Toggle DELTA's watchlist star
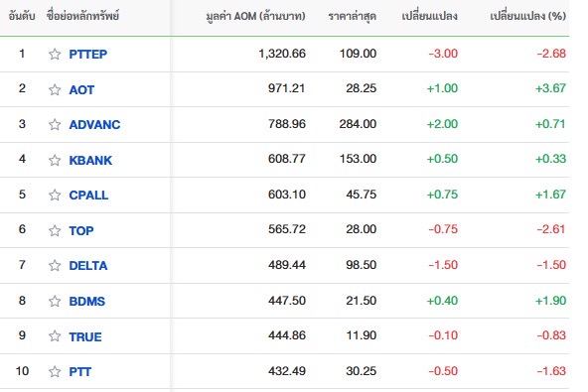The width and height of the screenshot is (588, 392). coord(55,265)
